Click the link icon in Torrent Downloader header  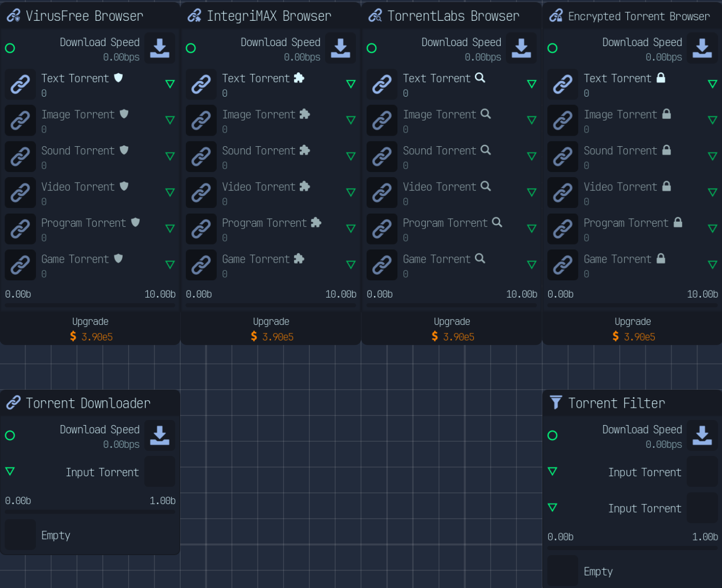[x=13, y=403]
